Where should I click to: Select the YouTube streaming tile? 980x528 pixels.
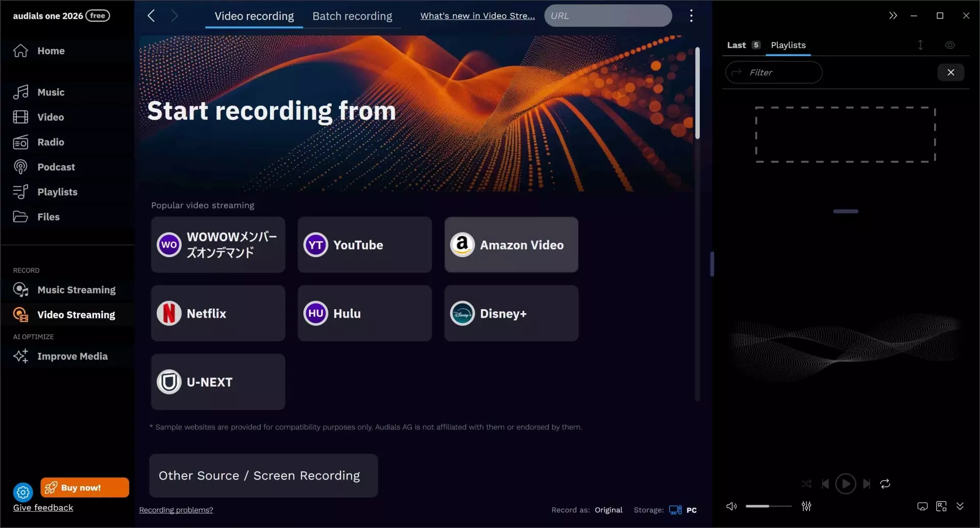coord(364,244)
